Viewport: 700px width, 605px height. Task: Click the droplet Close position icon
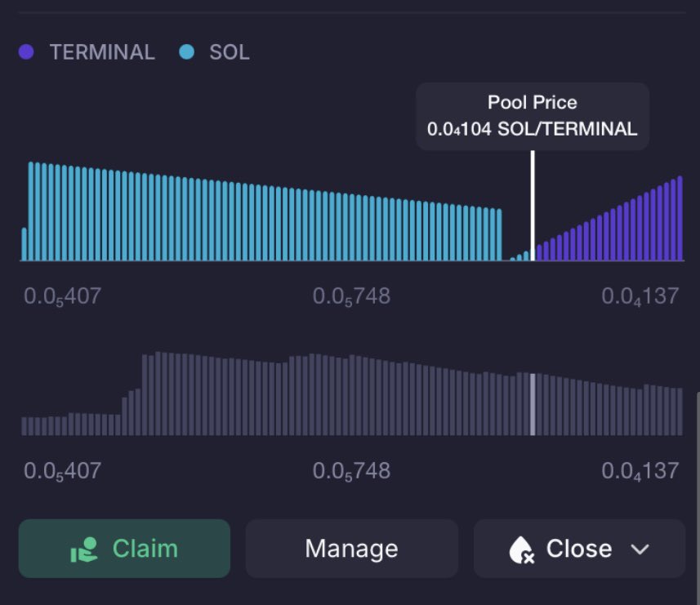click(521, 550)
